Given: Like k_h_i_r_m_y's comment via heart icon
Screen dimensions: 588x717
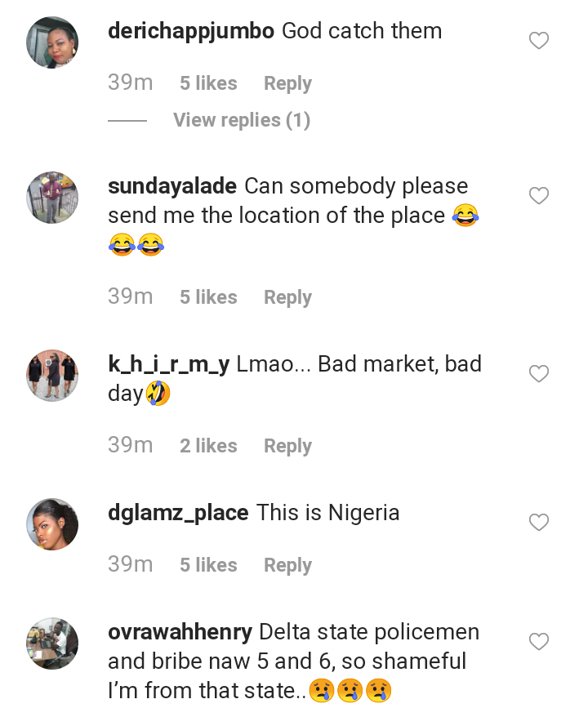Looking at the screenshot, I should click(x=539, y=374).
